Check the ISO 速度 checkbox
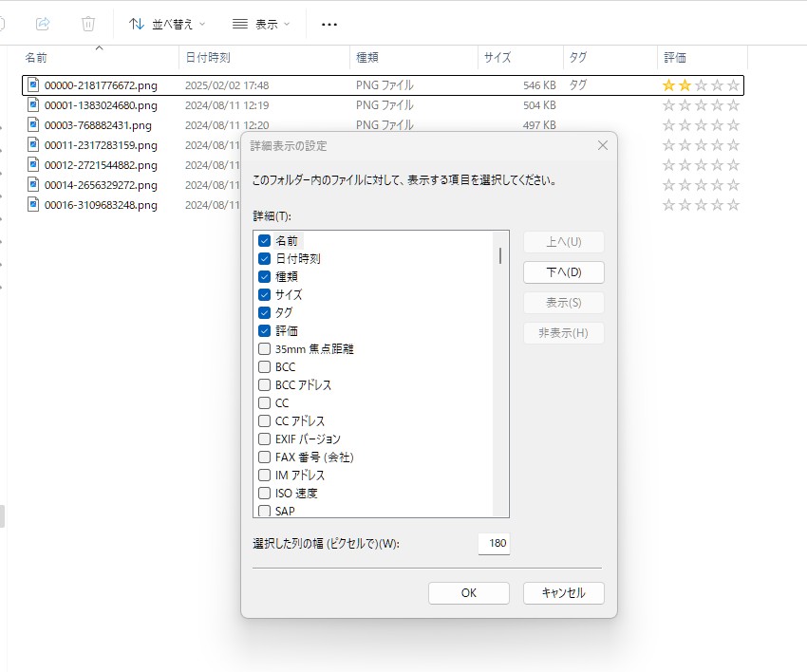Viewport: 807px width, 672px height. click(x=264, y=493)
